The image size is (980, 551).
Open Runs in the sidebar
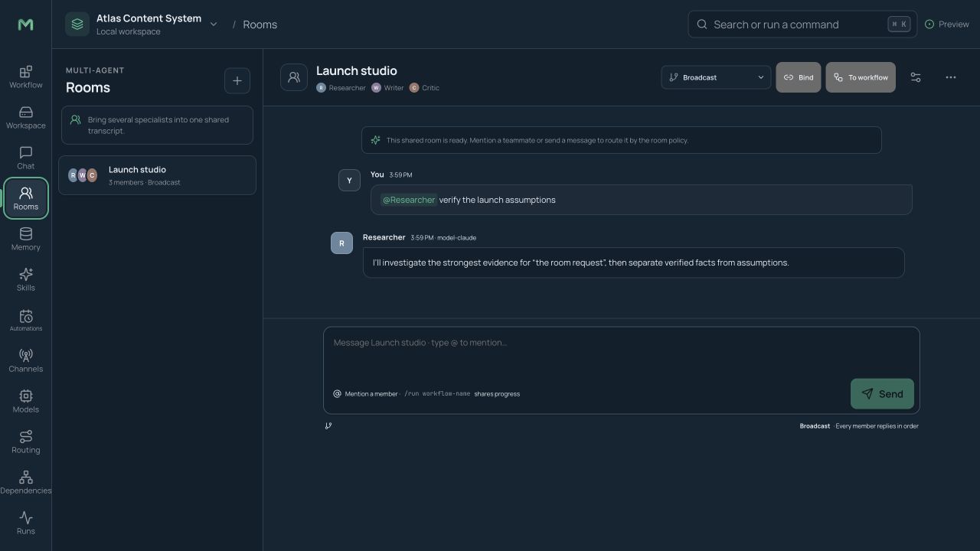point(25,523)
